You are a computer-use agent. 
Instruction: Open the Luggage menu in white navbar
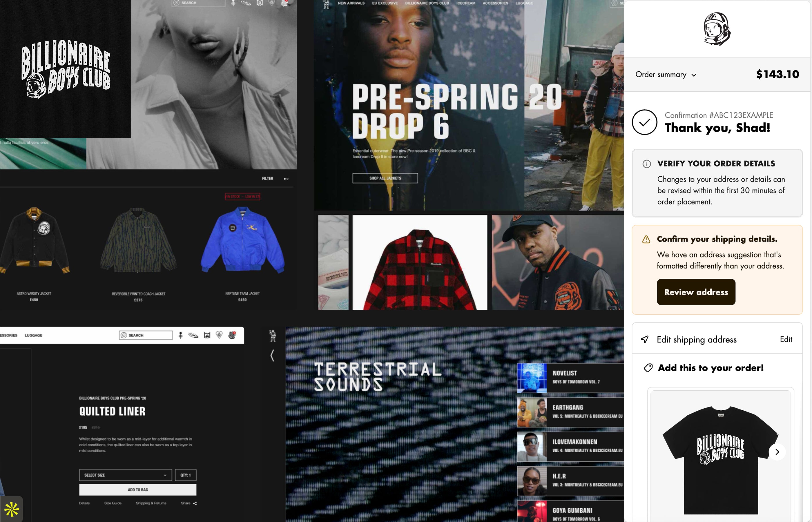(34, 335)
